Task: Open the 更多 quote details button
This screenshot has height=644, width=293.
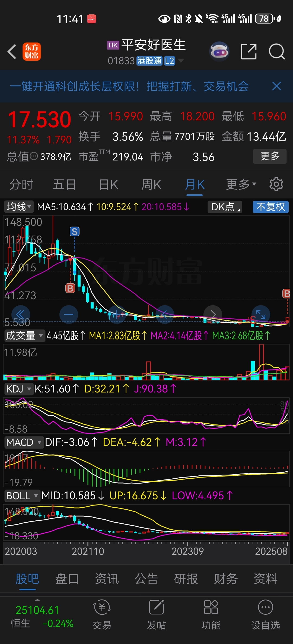Action: point(270,156)
